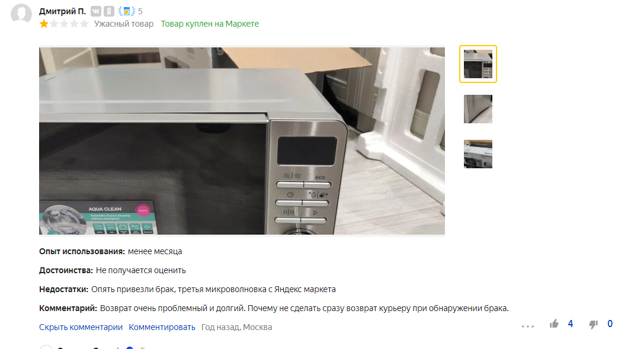Click the VK social network badge icon
644x349 pixels.
[96, 11]
